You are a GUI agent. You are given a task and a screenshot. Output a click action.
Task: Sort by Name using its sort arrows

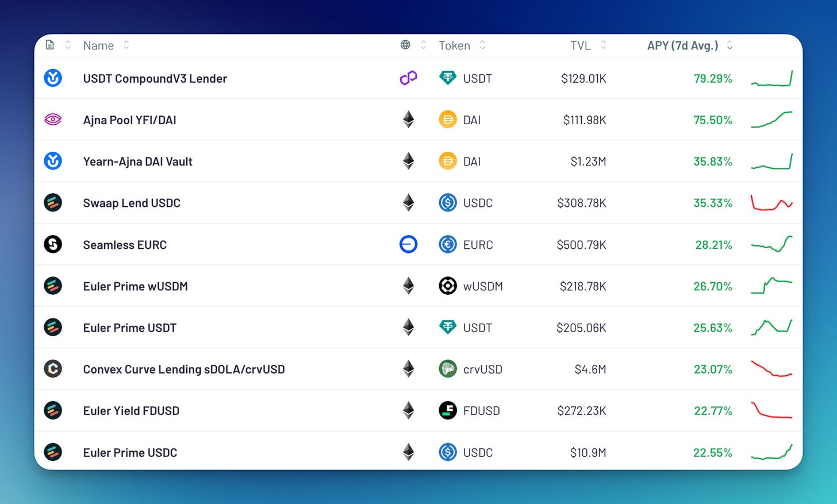(x=126, y=45)
